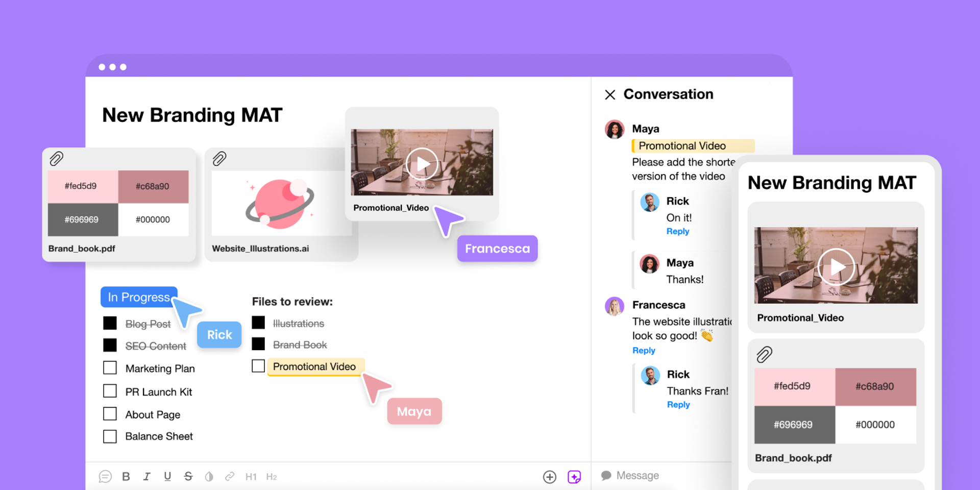The width and height of the screenshot is (980, 490).
Task: Select the #c68a90 color swatch in Brand_book.pdf
Action: [153, 186]
